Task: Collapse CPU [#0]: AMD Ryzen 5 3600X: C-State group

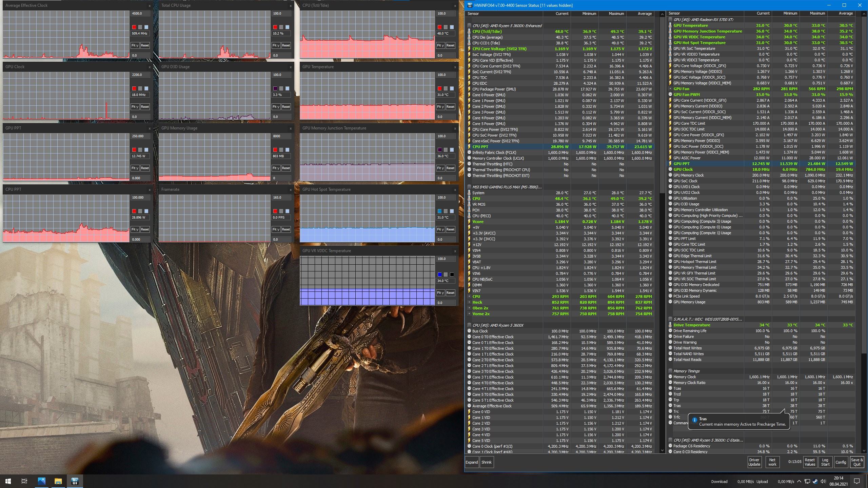Action: (670, 440)
